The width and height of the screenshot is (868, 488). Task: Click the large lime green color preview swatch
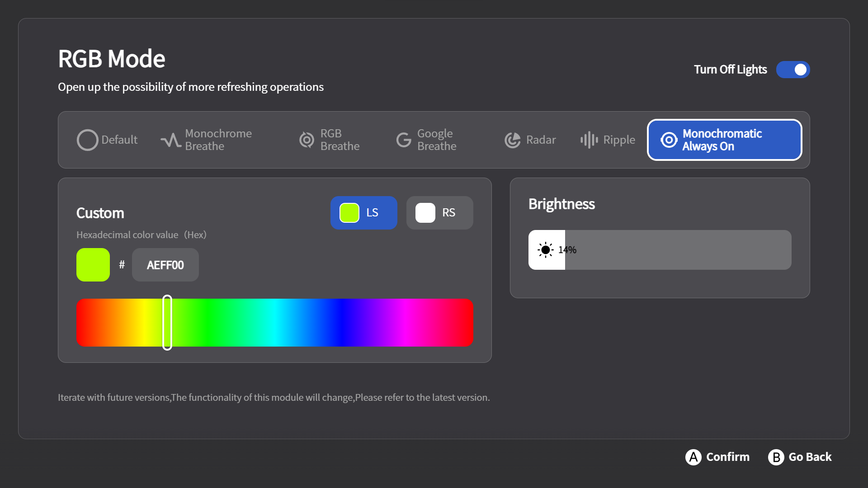tap(93, 265)
